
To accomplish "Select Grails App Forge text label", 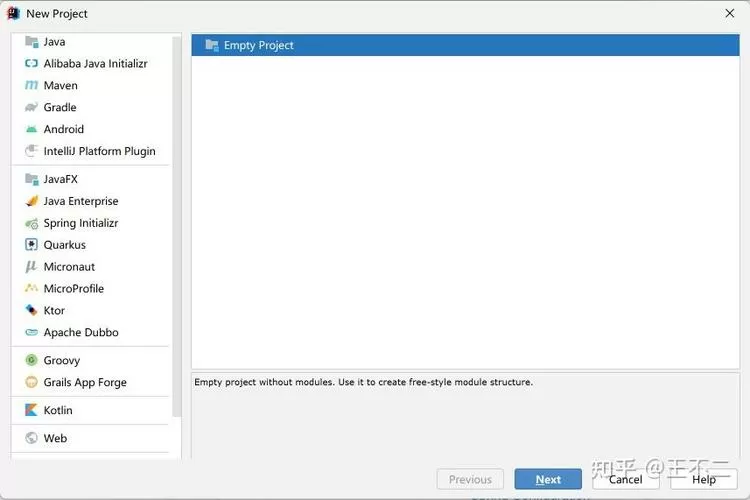I will 85,382.
